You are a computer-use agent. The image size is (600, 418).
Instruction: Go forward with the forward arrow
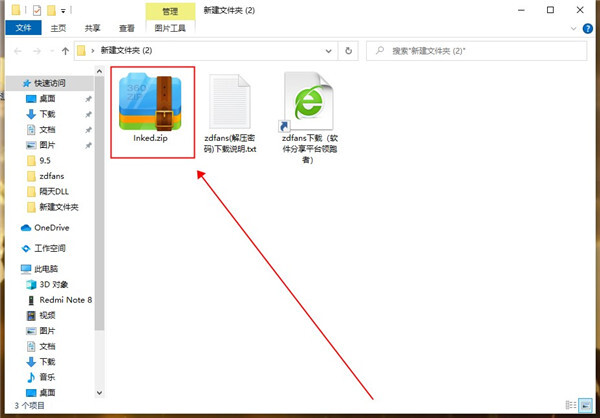(x=37, y=51)
